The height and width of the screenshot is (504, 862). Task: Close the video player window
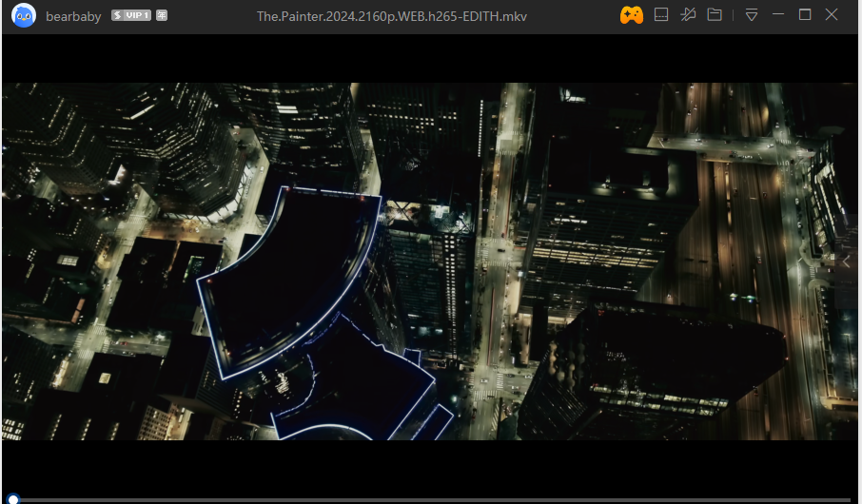[832, 15]
